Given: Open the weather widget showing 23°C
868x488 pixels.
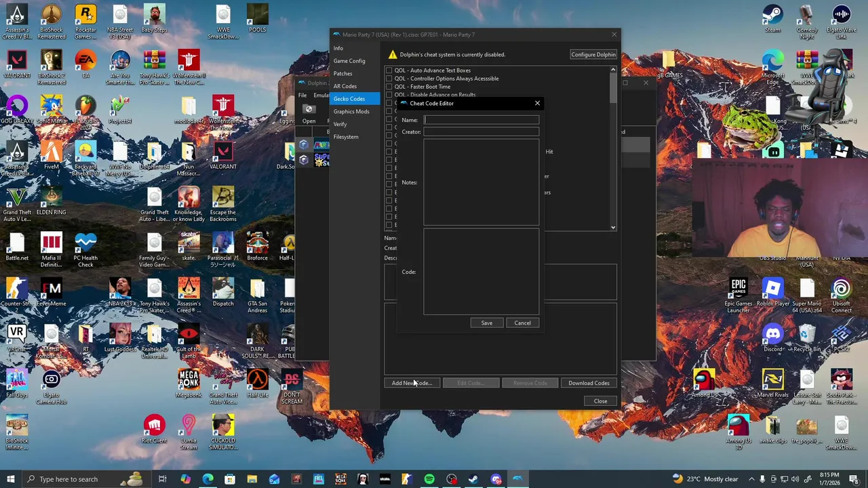Looking at the screenshot, I should pyautogui.click(x=705, y=479).
